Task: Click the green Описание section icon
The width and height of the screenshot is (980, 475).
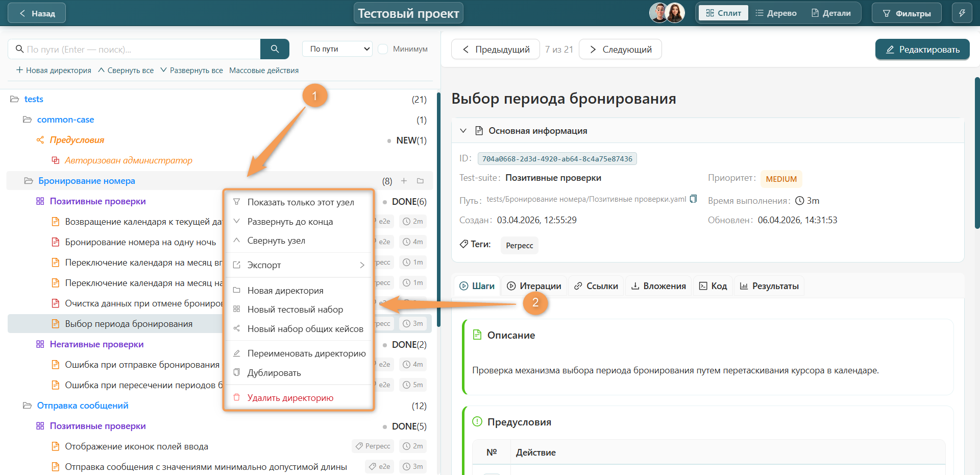Action: click(x=477, y=335)
